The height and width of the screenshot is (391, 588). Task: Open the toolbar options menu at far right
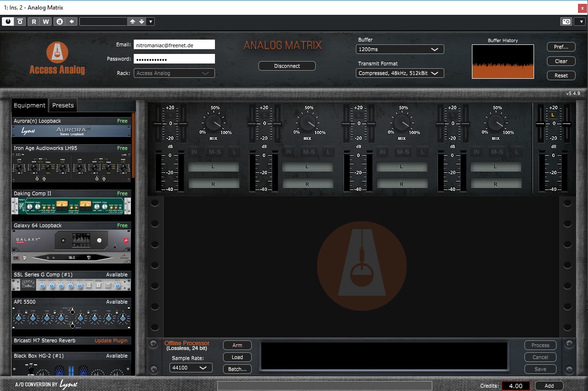579,21
